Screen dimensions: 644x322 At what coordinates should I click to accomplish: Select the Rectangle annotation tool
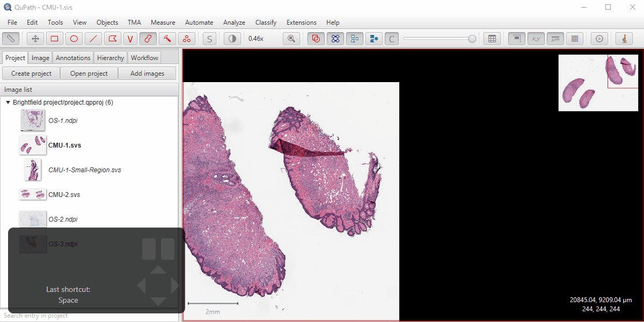pyautogui.click(x=55, y=39)
